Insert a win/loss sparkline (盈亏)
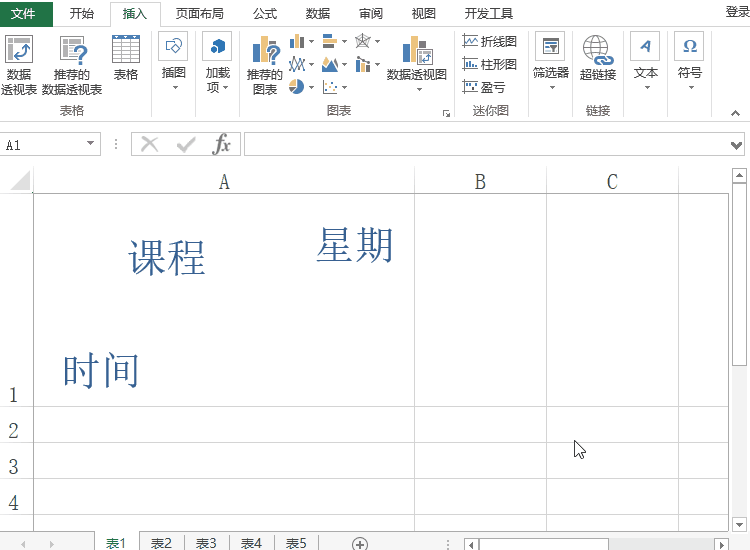 point(484,87)
